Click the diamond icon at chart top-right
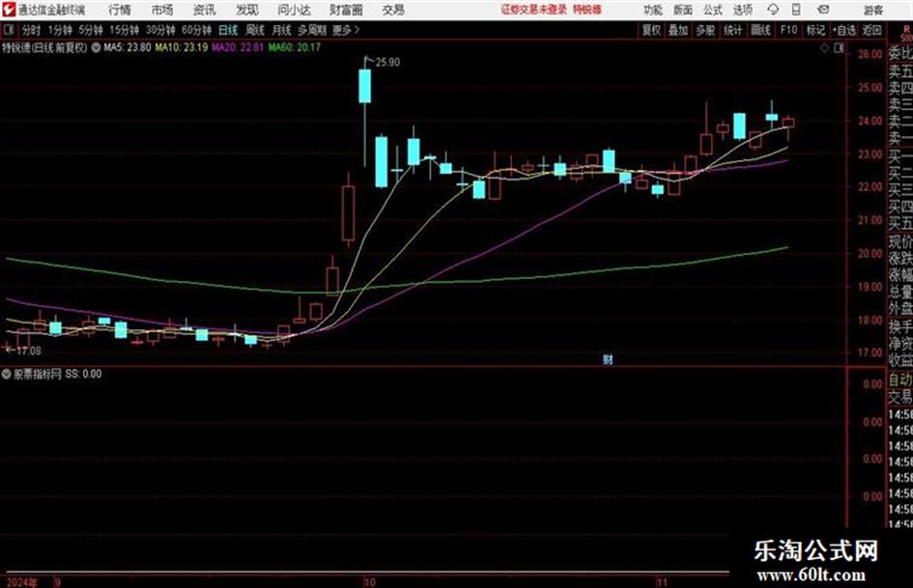 824,48
